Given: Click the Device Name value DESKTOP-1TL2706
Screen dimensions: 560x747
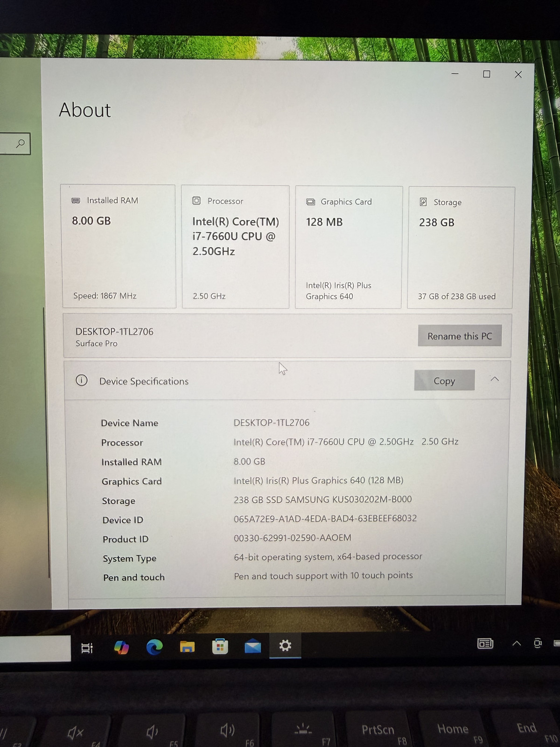Looking at the screenshot, I should [272, 423].
